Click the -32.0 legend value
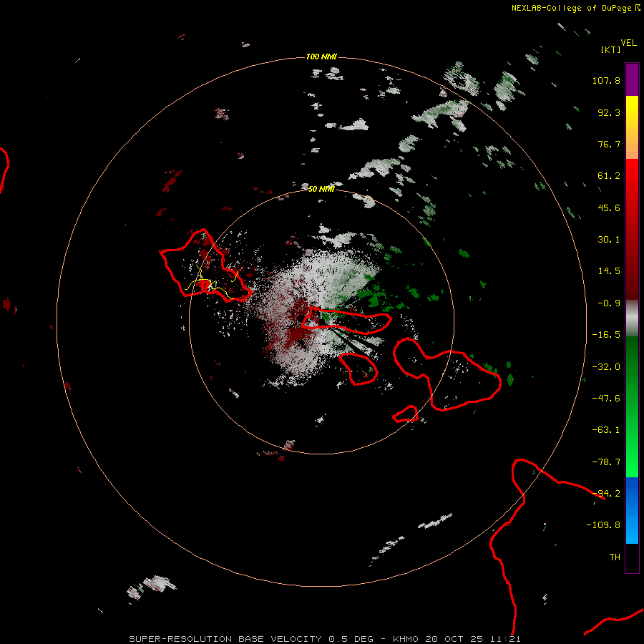644x644 pixels. (606, 367)
